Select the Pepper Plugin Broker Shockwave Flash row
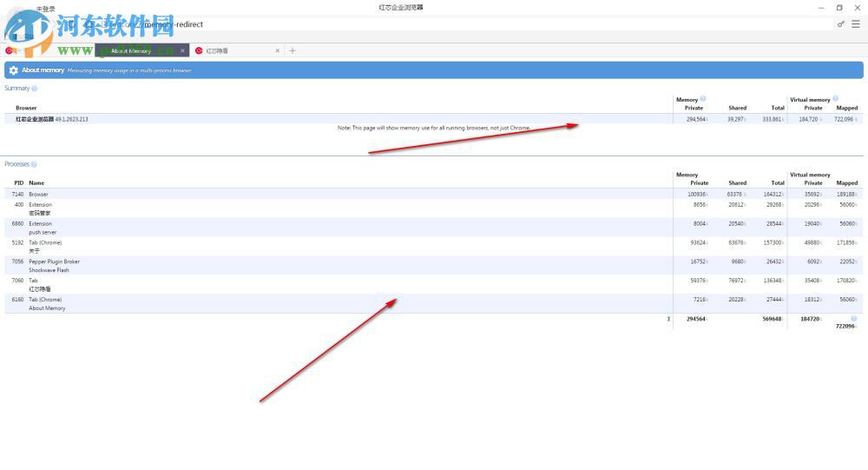This screenshot has height=470, width=868. pyautogui.click(x=433, y=266)
